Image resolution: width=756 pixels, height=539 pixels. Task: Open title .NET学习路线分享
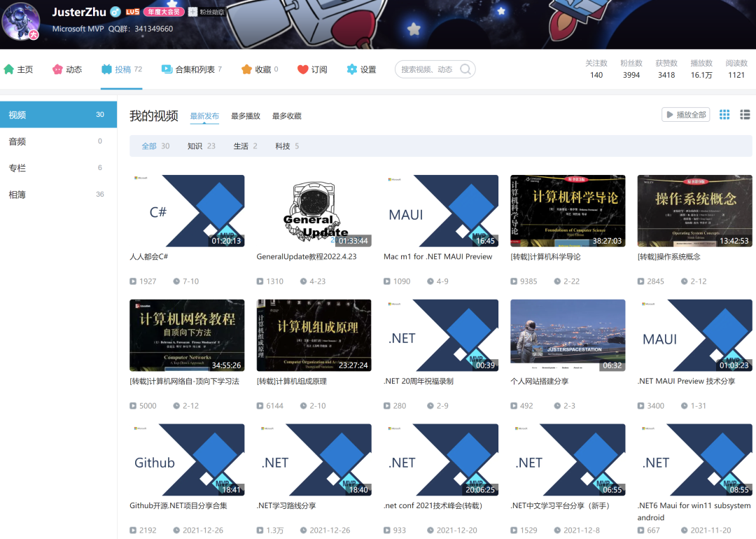coord(286,505)
